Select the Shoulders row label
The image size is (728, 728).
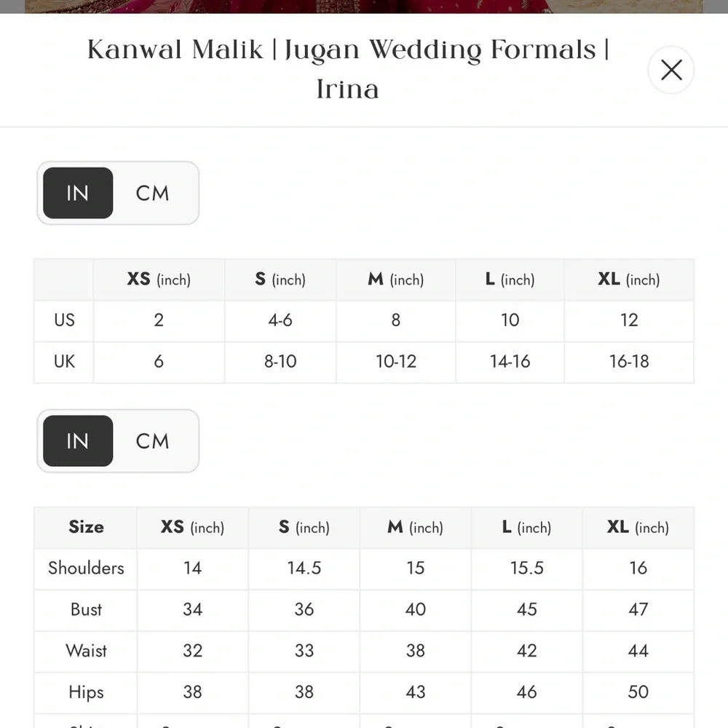[84, 569]
